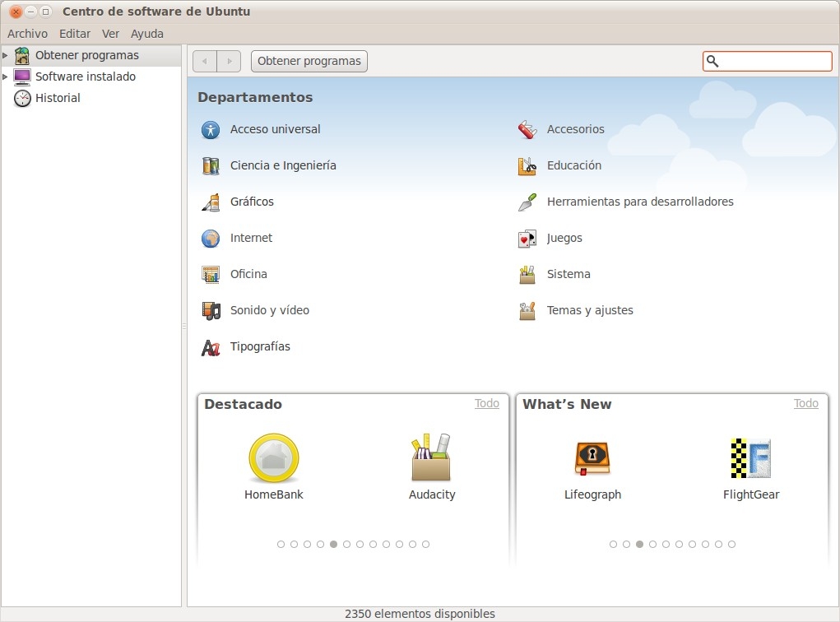
Task: Click the Obtener programas sidebar icon
Action: click(22, 55)
